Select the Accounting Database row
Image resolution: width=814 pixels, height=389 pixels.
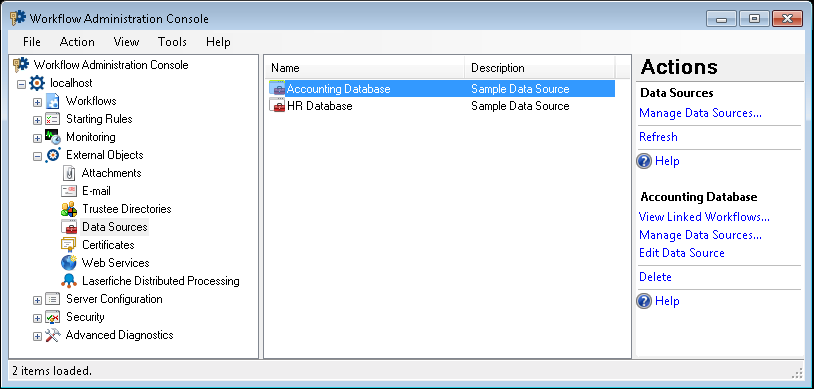441,89
